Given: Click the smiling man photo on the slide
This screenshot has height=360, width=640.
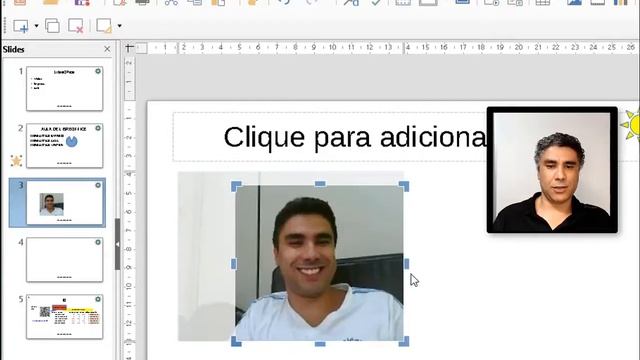Looking at the screenshot, I should pyautogui.click(x=319, y=263).
